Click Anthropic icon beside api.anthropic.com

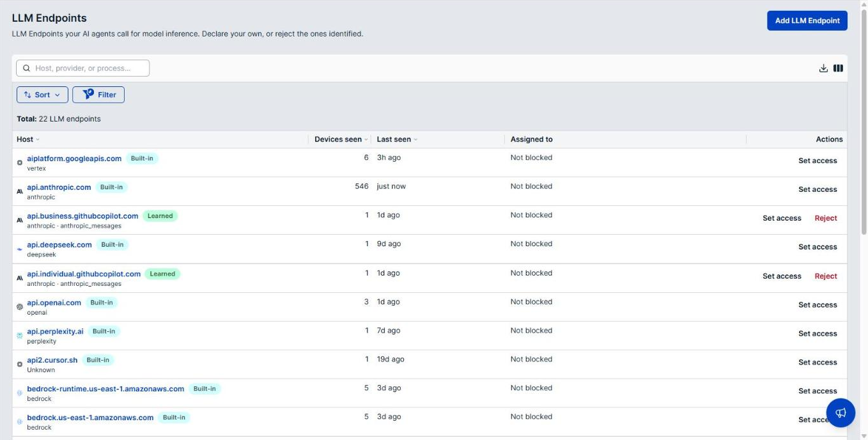pos(20,191)
